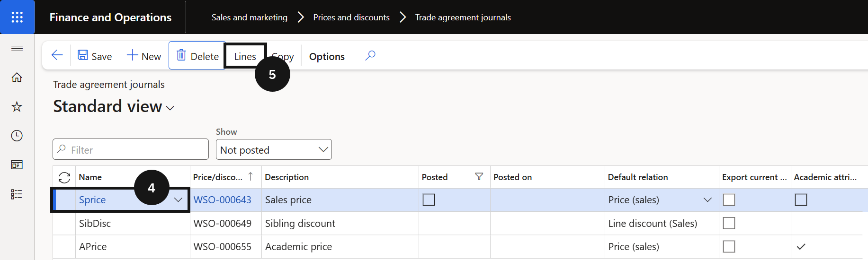This screenshot has height=260, width=868.
Task: Sort by the Name column header
Action: pyautogui.click(x=90, y=177)
